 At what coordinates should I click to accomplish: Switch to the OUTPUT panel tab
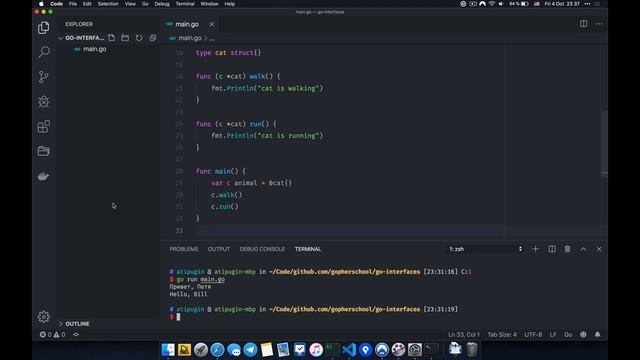point(219,249)
